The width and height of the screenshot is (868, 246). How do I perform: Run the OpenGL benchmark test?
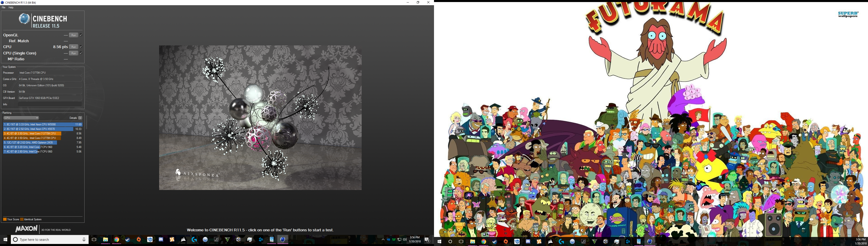(73, 35)
